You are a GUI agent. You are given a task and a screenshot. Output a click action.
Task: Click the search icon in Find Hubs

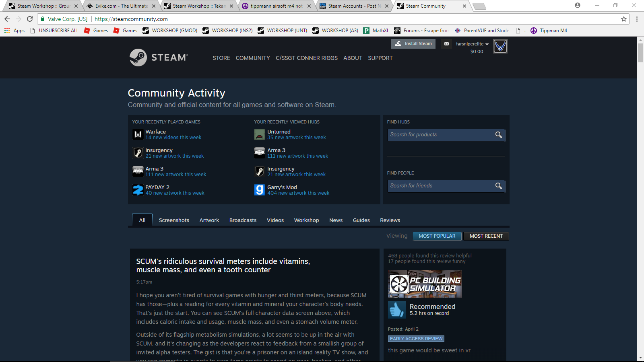(x=499, y=135)
